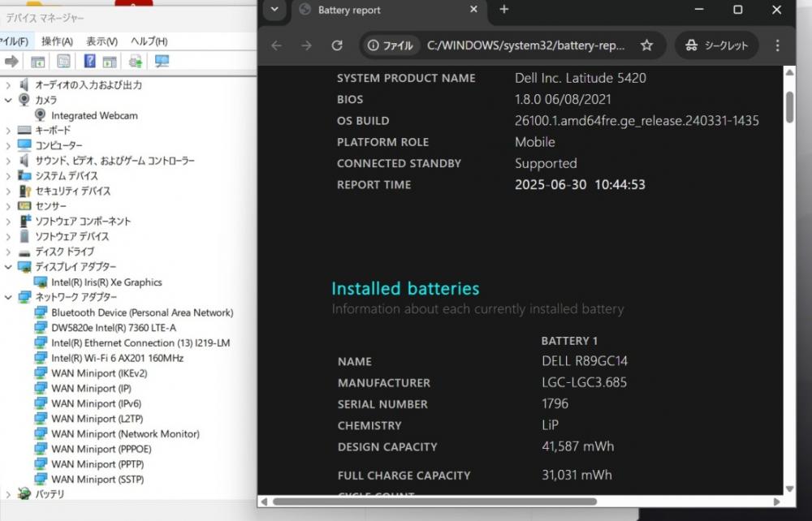812x521 pixels.
Task: Select WAN Miniport (PPTP)
Action: click(x=97, y=464)
